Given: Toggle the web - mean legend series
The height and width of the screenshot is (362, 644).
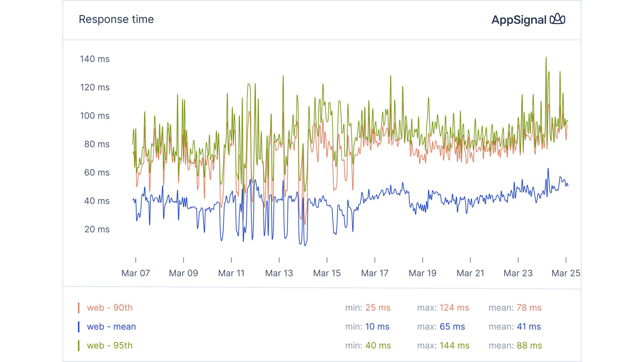Looking at the screenshot, I should click(111, 327).
